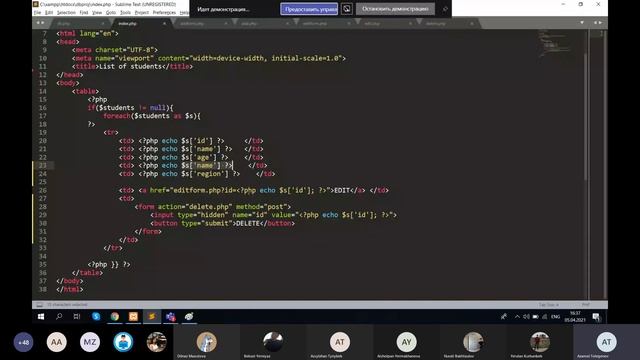640x360 pixels.
Task: Open Skype from the taskbar
Action: [x=96, y=316]
